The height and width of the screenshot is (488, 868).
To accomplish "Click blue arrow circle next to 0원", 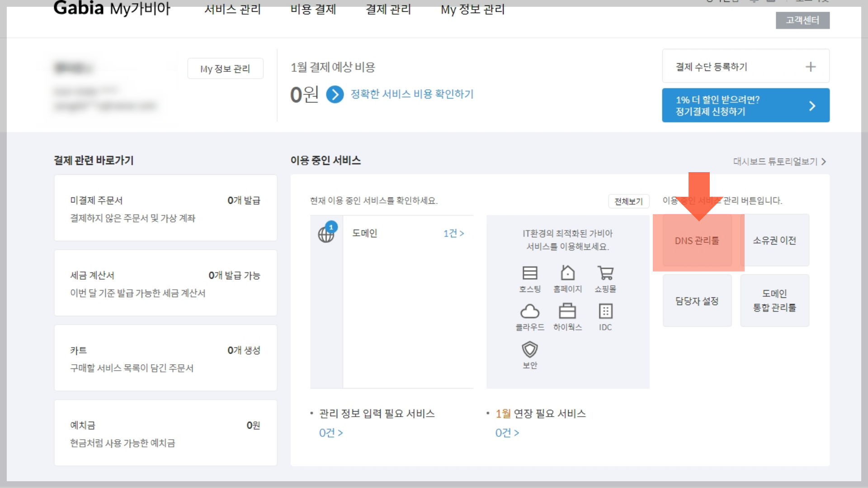I will pos(335,94).
